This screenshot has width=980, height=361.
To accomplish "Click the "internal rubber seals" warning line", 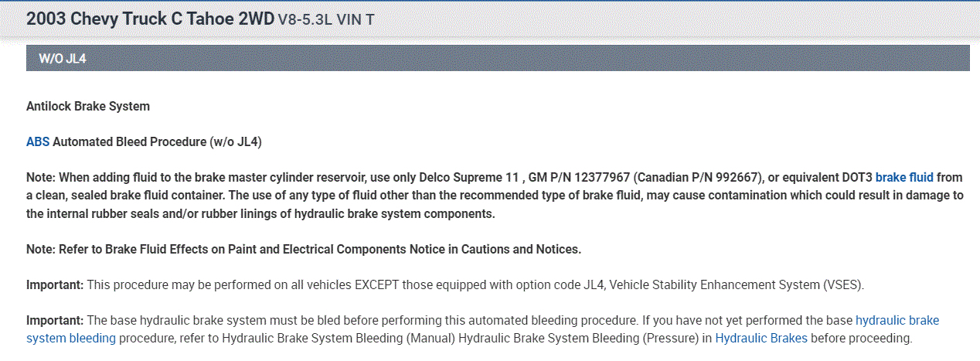I will pos(260,213).
